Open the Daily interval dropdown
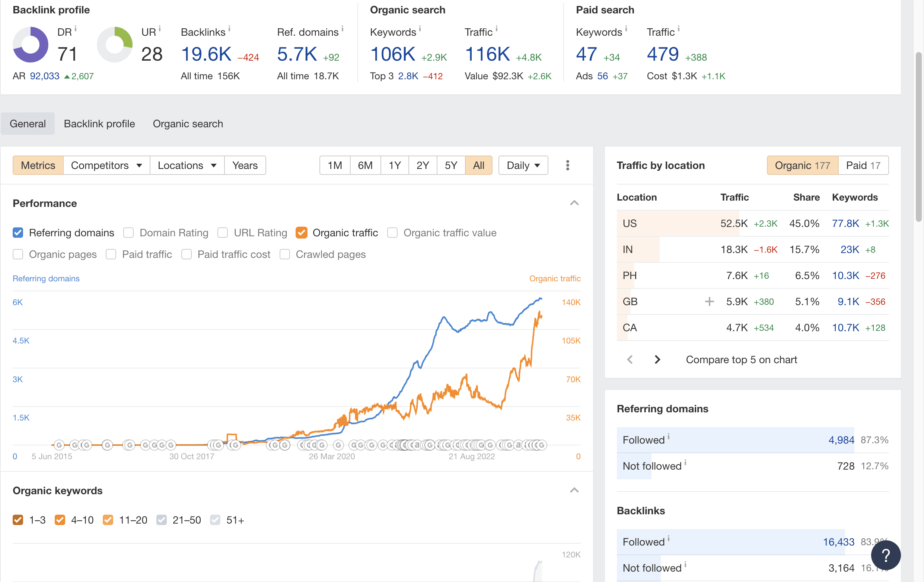 coord(523,165)
